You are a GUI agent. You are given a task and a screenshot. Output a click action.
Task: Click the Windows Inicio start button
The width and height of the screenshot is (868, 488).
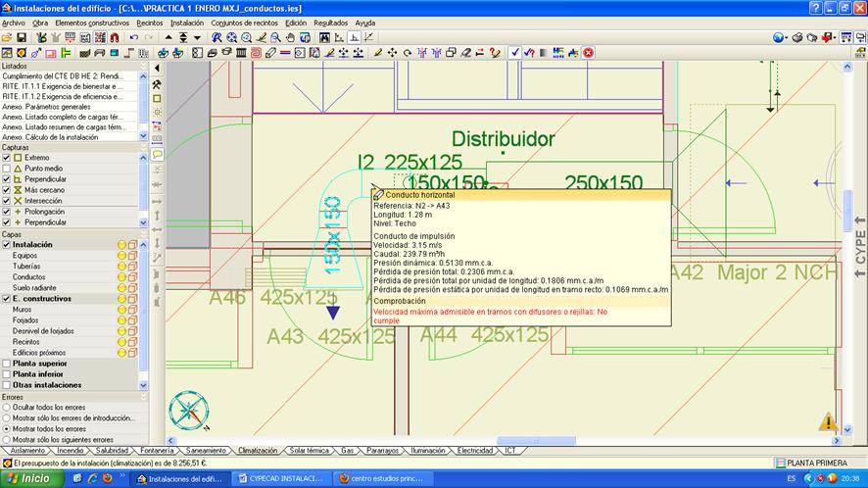coord(27,478)
